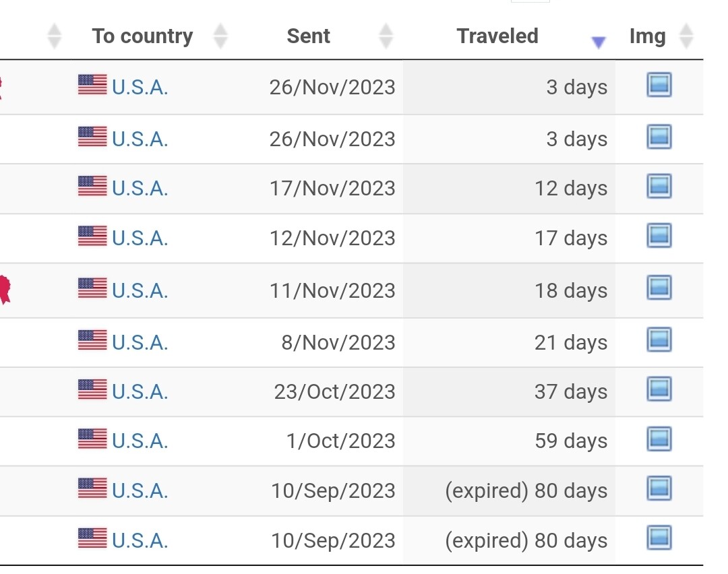
Task: Open image icon in last expired row
Action: 659,538
